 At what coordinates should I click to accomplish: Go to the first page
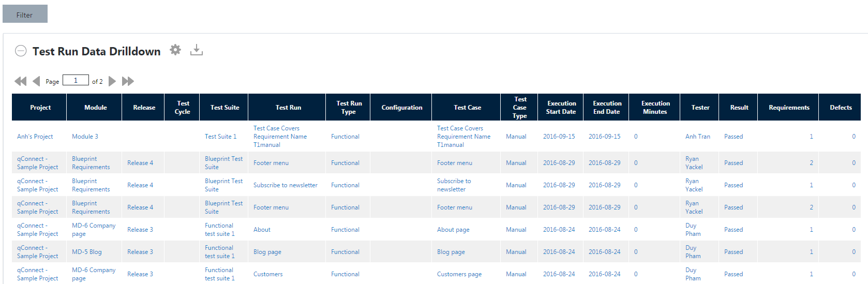coord(20,81)
